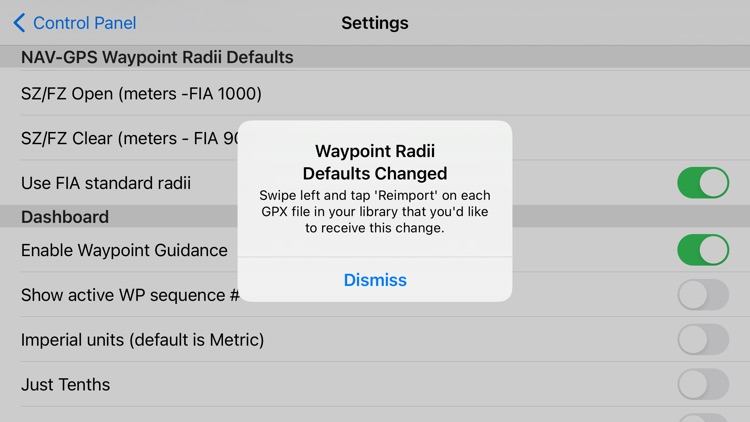The width and height of the screenshot is (750, 422).
Task: Tap the back chevron arrow icon
Action: click(19, 22)
